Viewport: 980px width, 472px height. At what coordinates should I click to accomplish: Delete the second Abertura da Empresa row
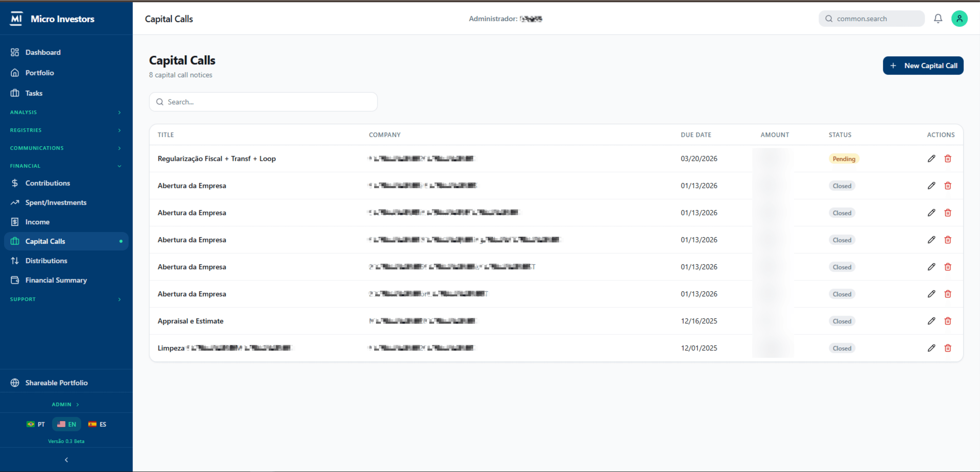click(948, 213)
